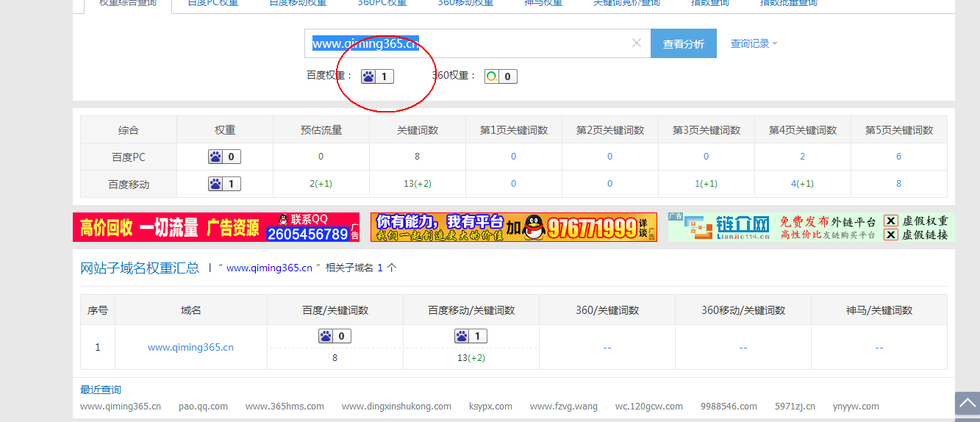Viewport: 980px width, 422px height.
Task: Click the 百度移动 row label
Action: pyautogui.click(x=128, y=184)
